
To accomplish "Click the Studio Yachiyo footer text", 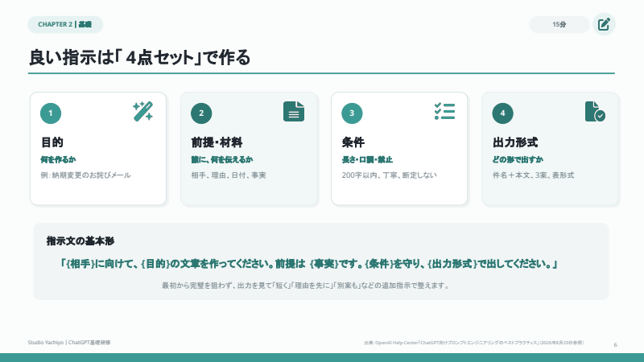I will click(69, 343).
